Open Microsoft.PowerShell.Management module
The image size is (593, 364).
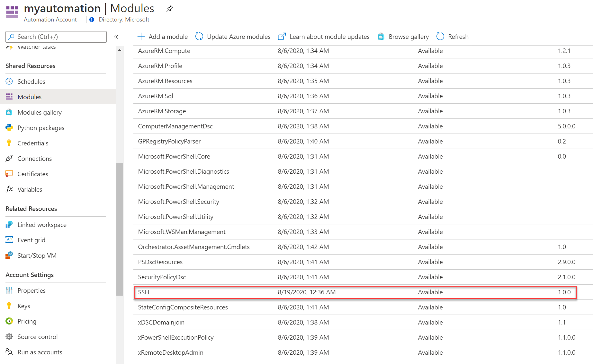(x=186, y=186)
